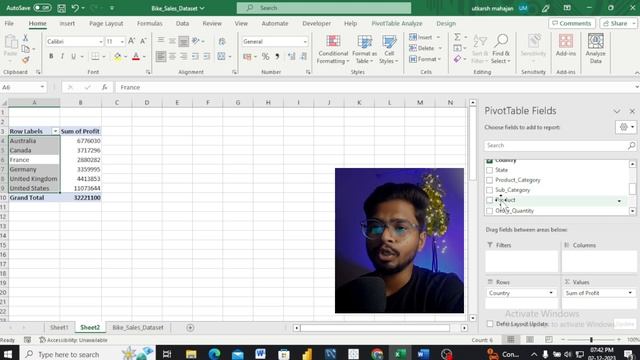Image resolution: width=640 pixels, height=360 pixels.
Task: Switch to Page Layout view in status bar
Action: (x=529, y=340)
